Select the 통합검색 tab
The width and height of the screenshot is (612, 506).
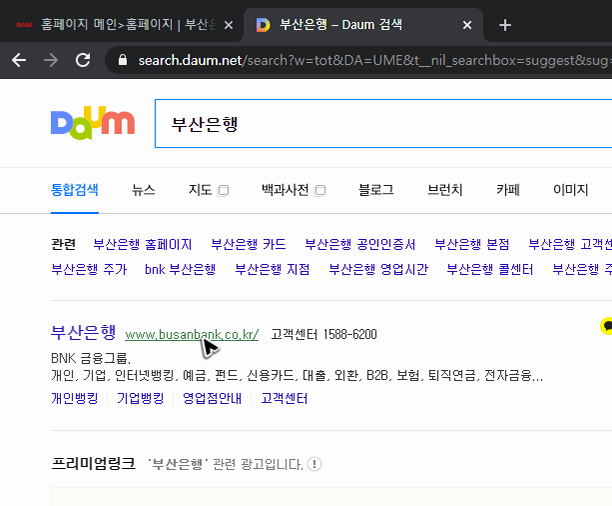click(x=75, y=190)
